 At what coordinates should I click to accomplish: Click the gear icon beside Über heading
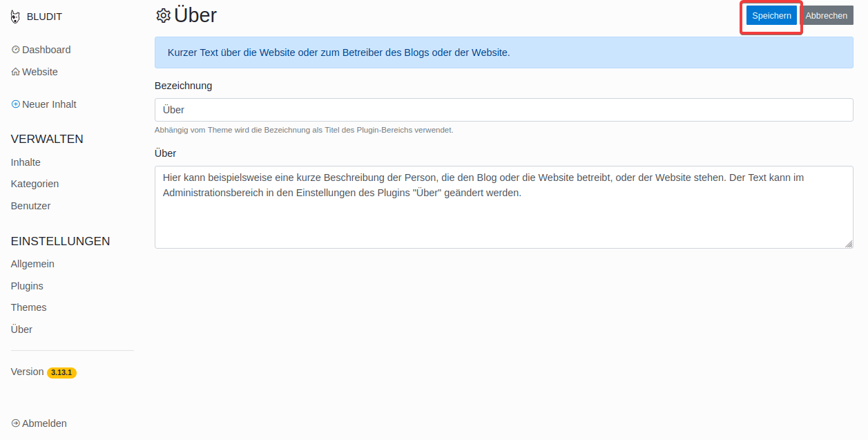(x=163, y=16)
